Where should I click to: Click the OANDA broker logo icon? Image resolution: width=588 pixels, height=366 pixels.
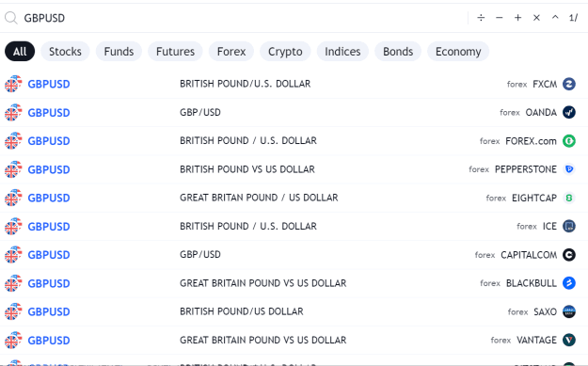pos(569,112)
